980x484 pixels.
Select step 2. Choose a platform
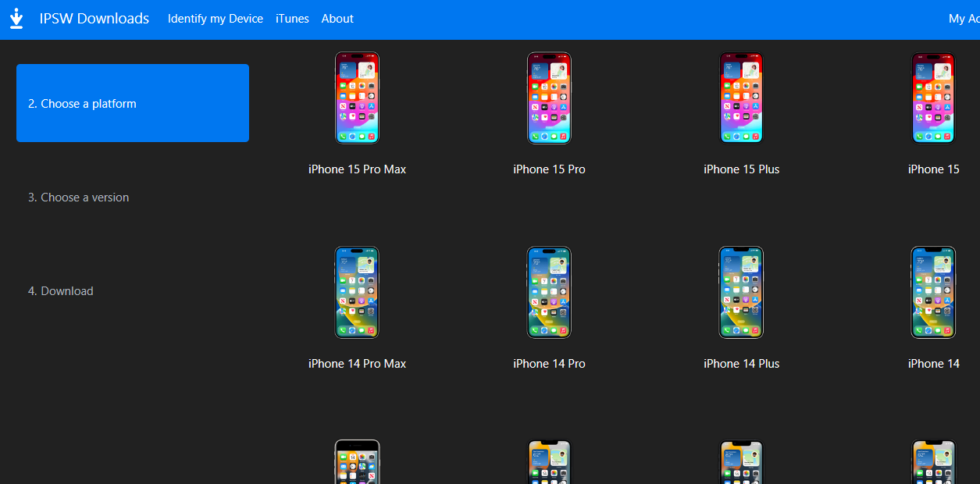point(133,103)
